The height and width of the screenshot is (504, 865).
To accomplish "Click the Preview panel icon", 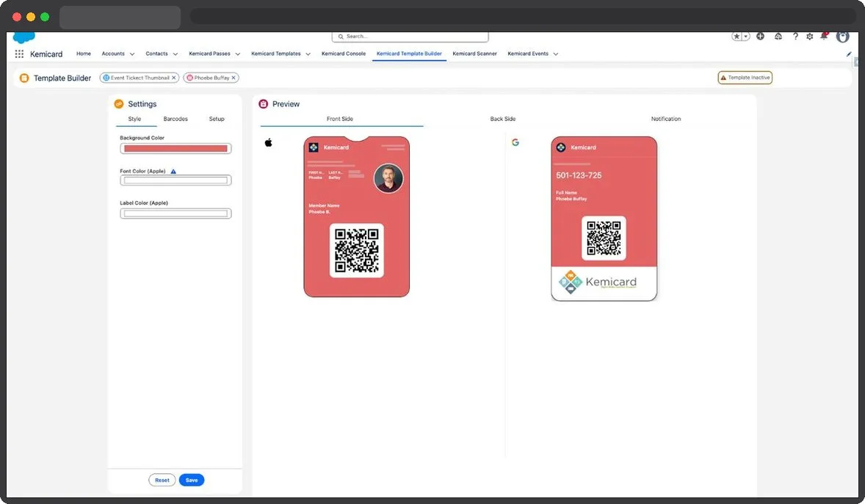I will [263, 103].
